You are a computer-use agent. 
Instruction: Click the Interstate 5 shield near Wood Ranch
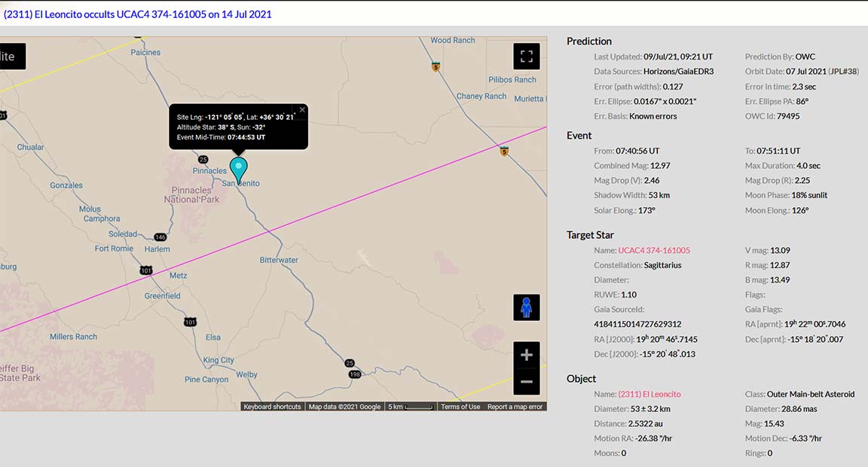(436, 67)
